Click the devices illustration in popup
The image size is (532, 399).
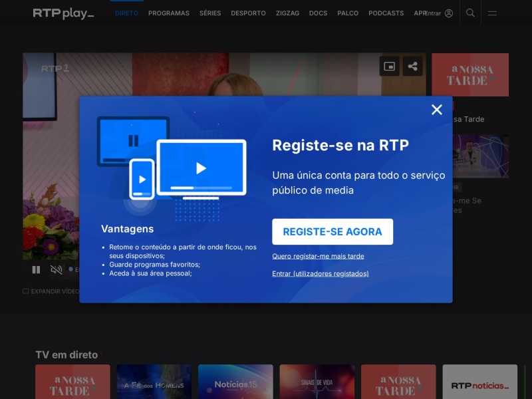tap(172, 169)
